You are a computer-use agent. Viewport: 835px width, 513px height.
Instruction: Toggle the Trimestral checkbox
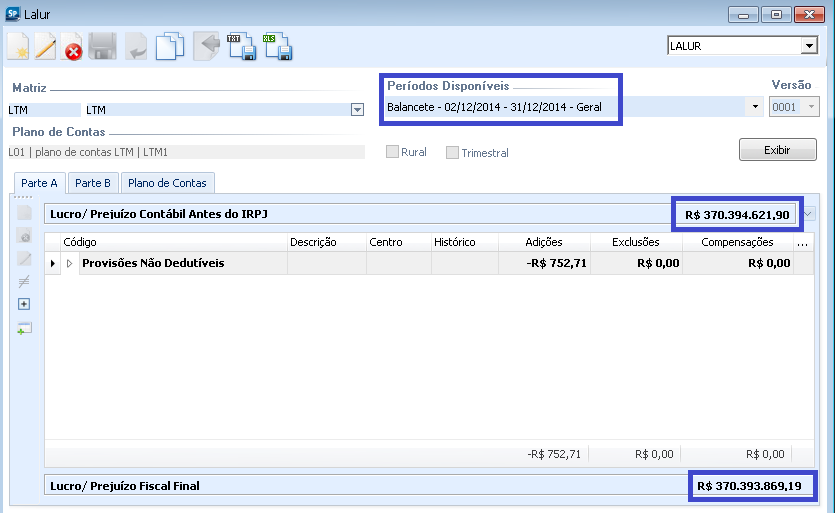(452, 152)
